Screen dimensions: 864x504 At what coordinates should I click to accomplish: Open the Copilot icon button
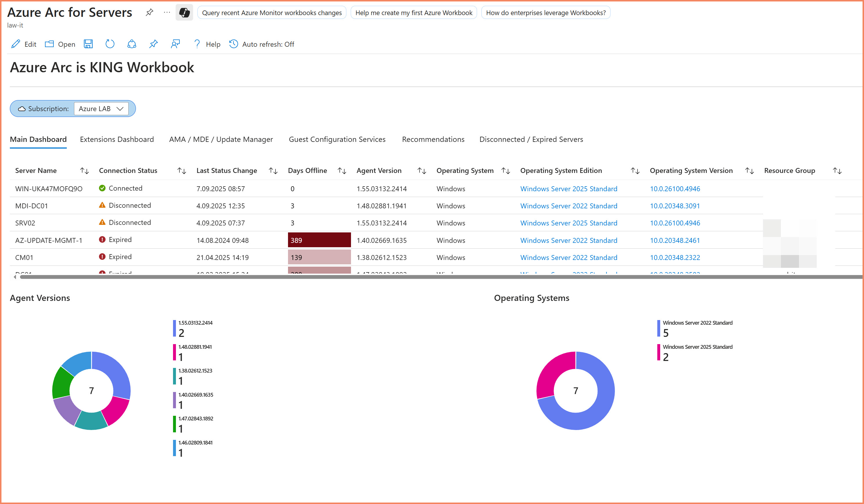click(x=184, y=13)
